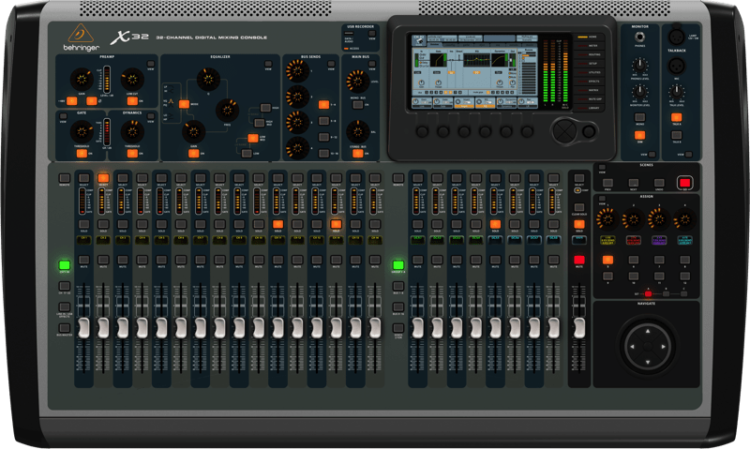Open the HOME screen page

588,37
